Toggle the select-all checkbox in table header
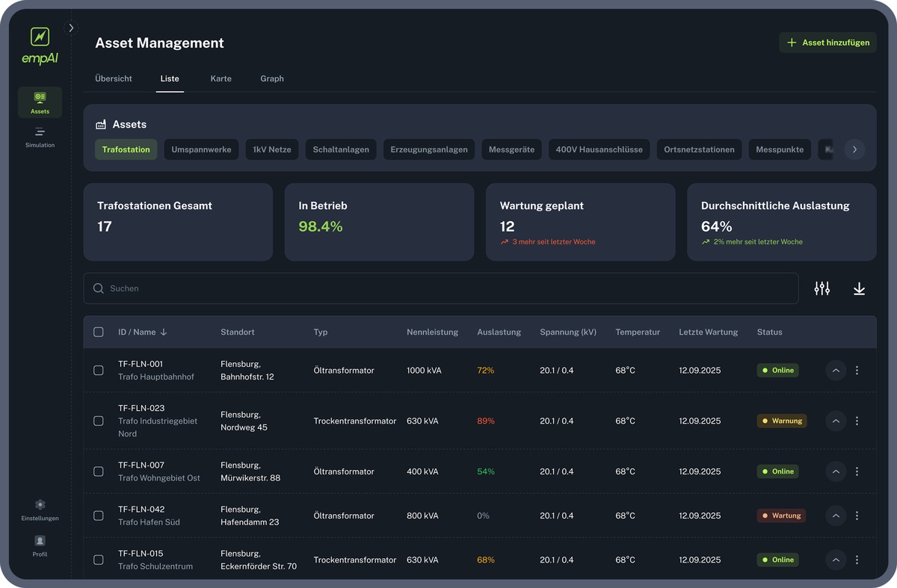The width and height of the screenshot is (897, 588). pyautogui.click(x=99, y=332)
